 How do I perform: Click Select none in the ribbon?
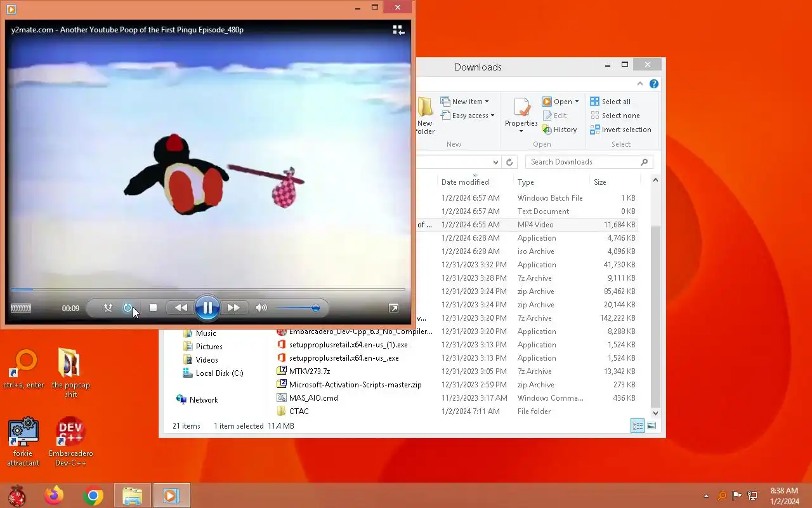click(x=615, y=116)
